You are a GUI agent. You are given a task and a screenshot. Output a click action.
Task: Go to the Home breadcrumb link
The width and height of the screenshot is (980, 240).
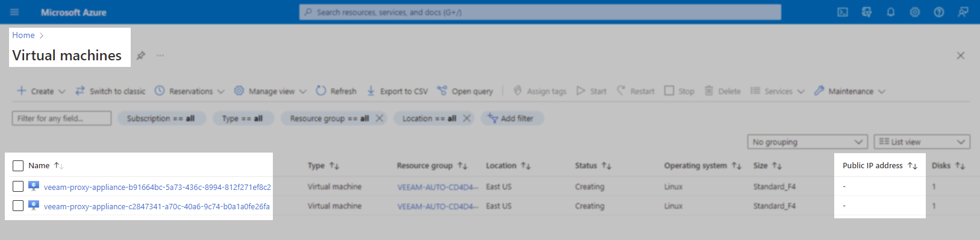pyautogui.click(x=23, y=36)
